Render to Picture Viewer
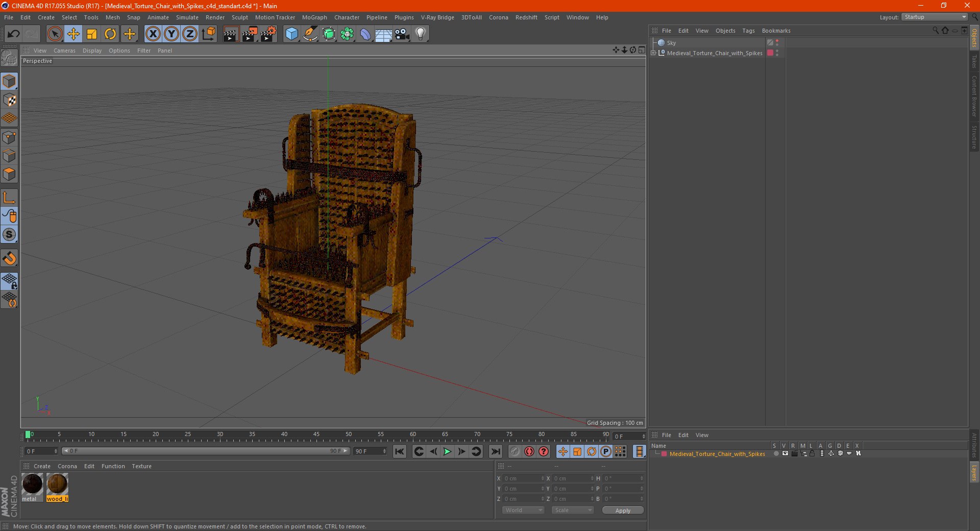This screenshot has width=980, height=531. (x=250, y=34)
